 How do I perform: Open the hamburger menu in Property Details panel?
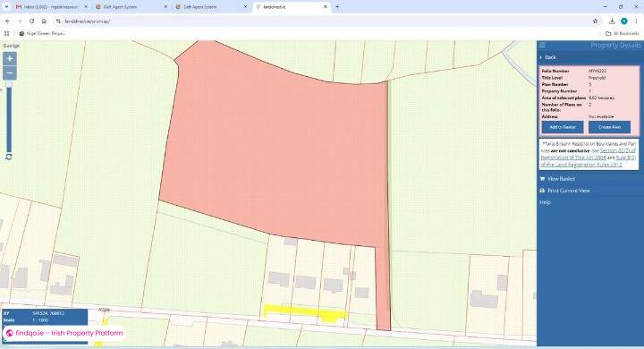(542, 45)
